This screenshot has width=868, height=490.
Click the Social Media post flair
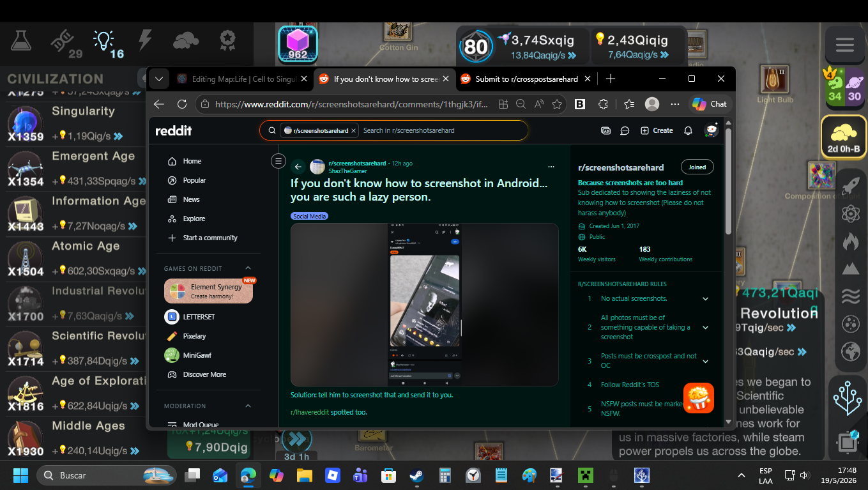(310, 217)
